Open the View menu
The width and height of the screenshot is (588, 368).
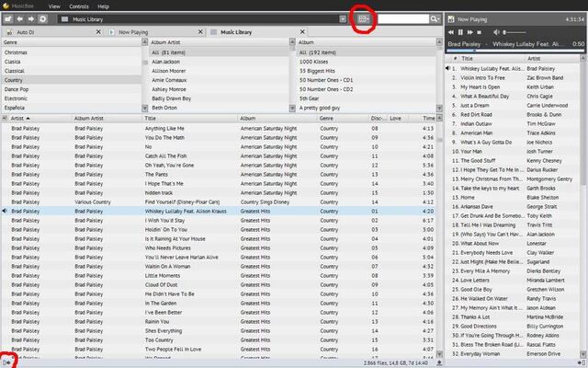(x=54, y=6)
